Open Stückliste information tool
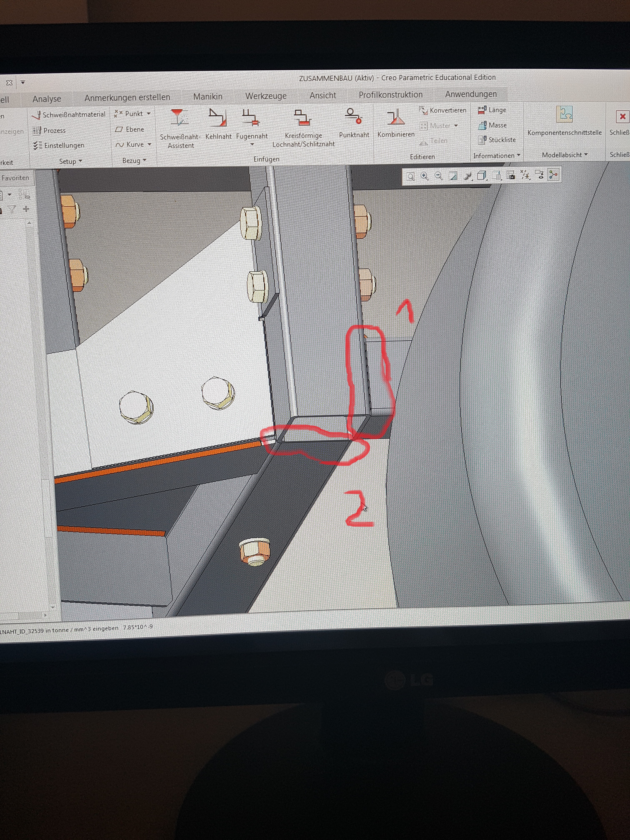 [497, 140]
